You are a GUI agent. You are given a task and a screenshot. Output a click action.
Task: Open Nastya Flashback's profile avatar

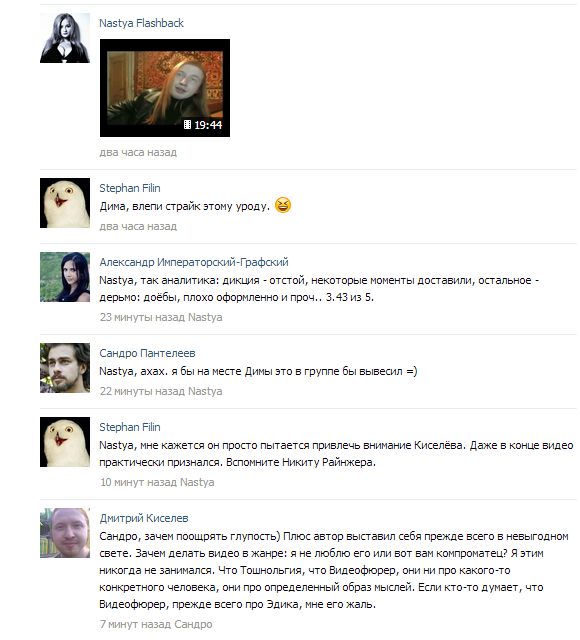coord(65,38)
